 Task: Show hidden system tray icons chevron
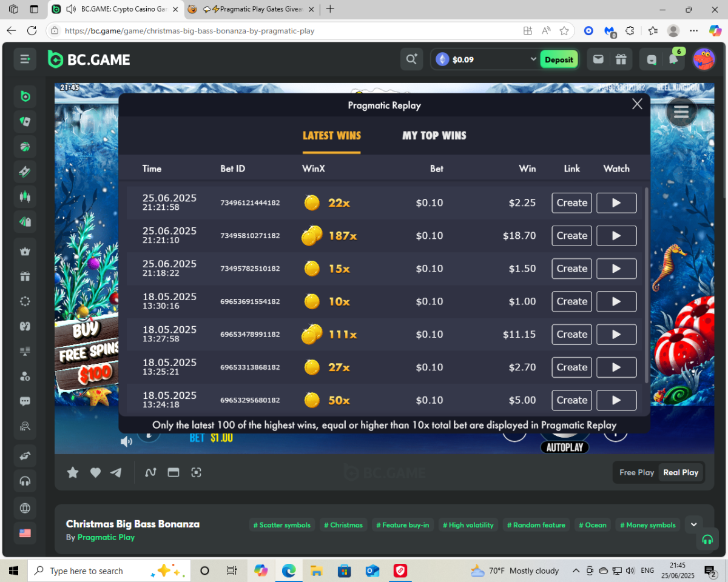point(576,570)
